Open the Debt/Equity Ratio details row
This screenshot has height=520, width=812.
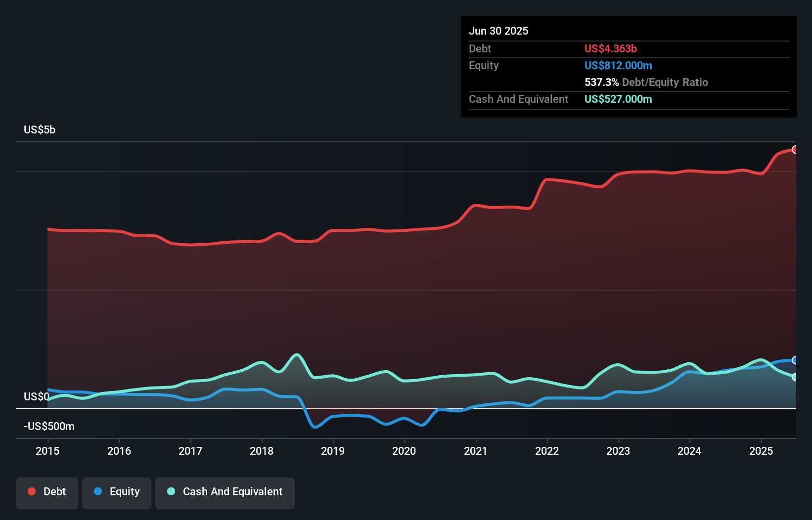pos(646,82)
